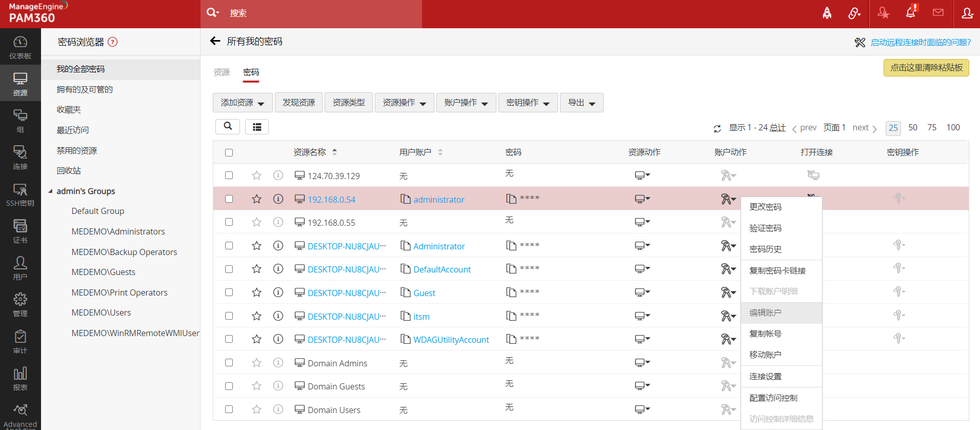Select checkbox for the Domain Admins row
This screenshot has width=980, height=430.
pyautogui.click(x=229, y=363)
